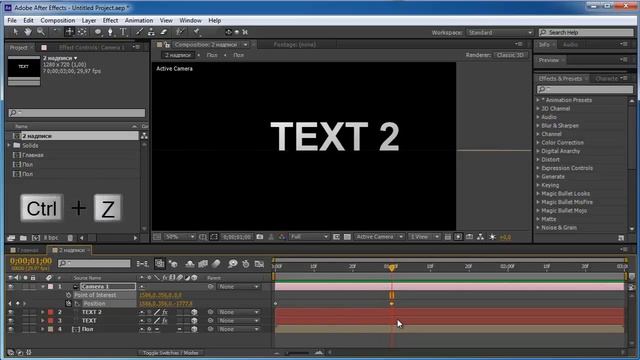The image size is (640, 360).
Task: Click the new folder icon in Project panel
Action: tap(23, 238)
